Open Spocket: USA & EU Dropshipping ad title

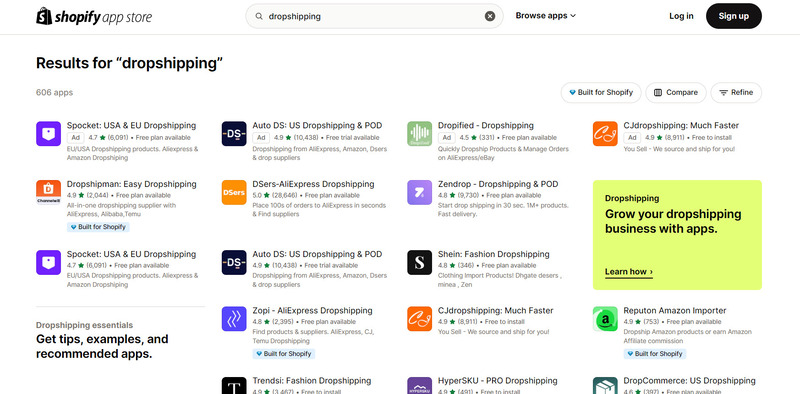point(131,126)
